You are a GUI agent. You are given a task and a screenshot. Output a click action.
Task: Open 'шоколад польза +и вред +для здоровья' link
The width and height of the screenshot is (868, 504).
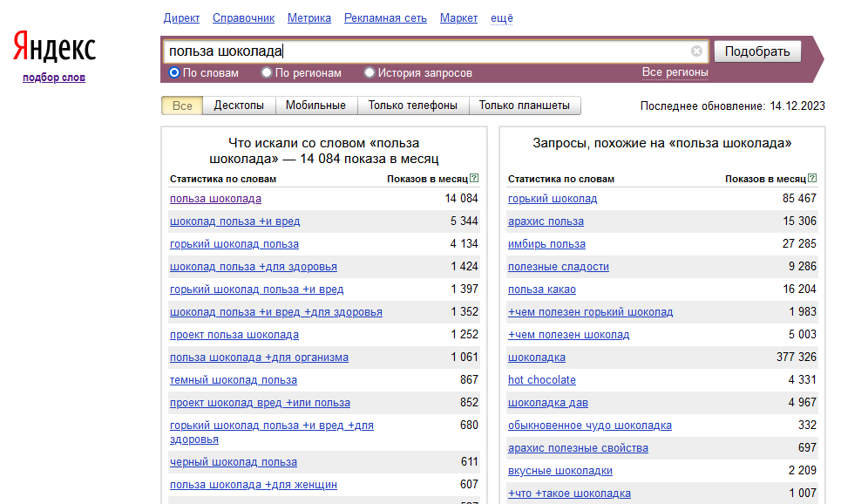pos(276,312)
